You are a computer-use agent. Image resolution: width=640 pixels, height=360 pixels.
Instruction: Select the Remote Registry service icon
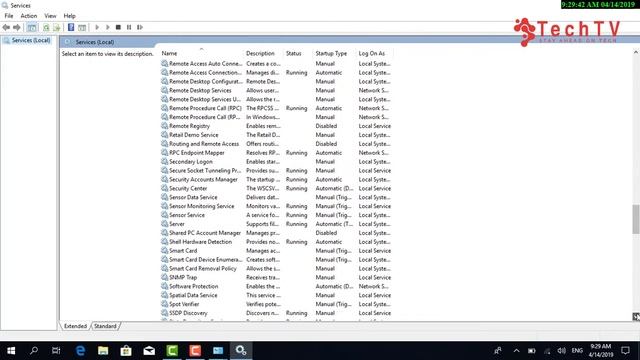(164, 126)
